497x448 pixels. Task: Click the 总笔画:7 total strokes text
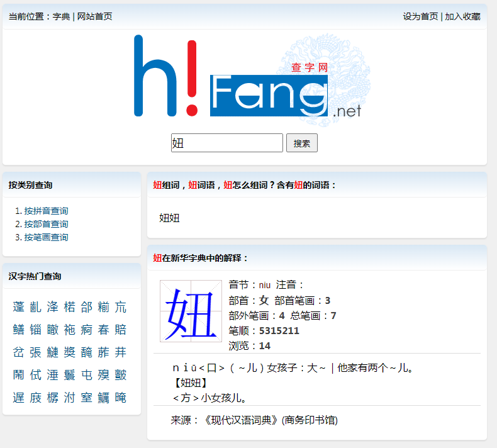point(313,315)
